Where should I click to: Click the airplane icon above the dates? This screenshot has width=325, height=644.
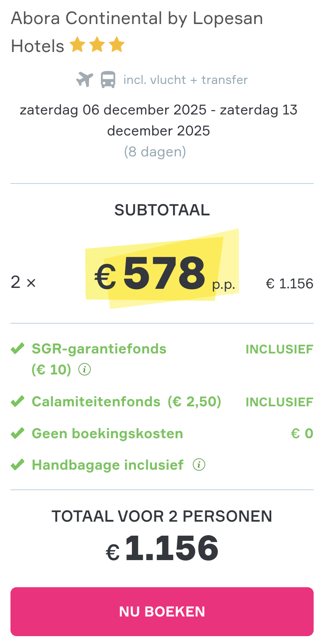[84, 80]
